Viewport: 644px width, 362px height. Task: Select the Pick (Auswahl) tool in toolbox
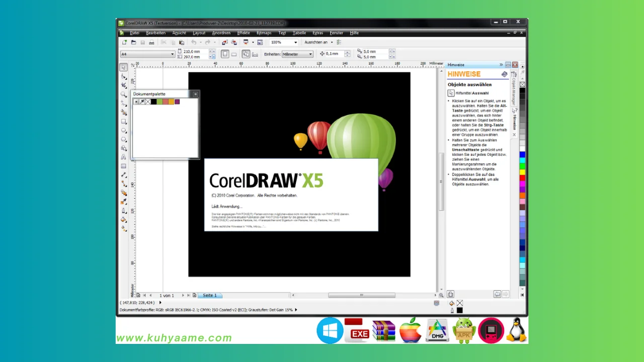tap(123, 67)
